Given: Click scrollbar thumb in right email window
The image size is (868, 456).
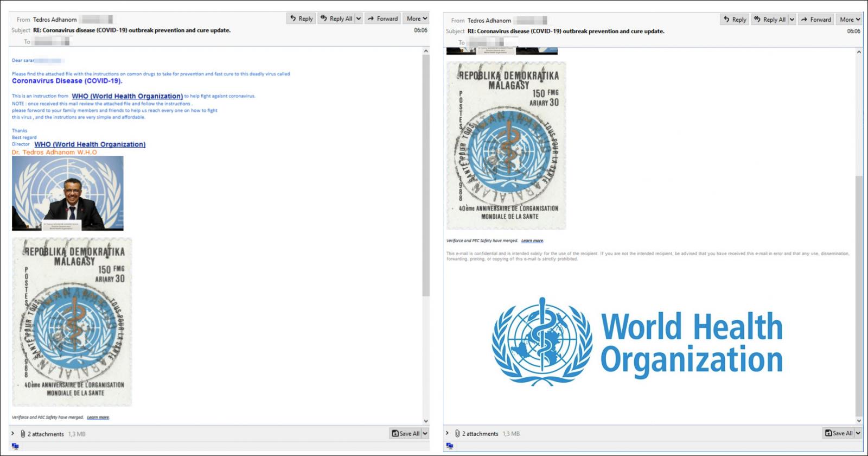Looking at the screenshot, I should point(859,296).
